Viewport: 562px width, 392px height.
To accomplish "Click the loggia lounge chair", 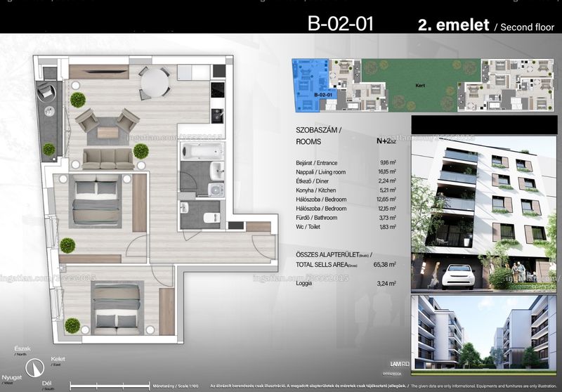I will click(46, 91).
